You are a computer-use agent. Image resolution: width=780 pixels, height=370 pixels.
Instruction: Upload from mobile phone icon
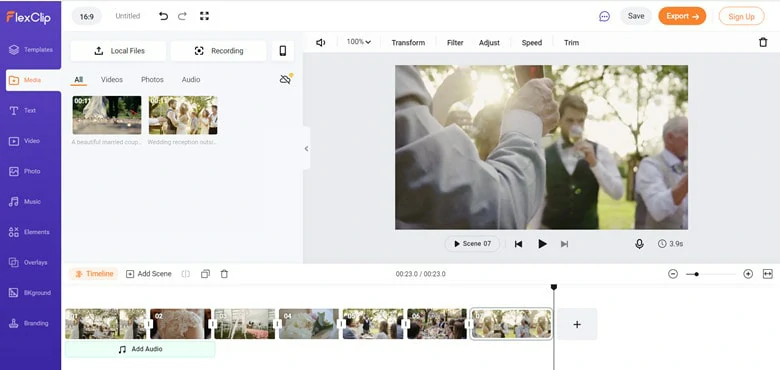pos(283,51)
